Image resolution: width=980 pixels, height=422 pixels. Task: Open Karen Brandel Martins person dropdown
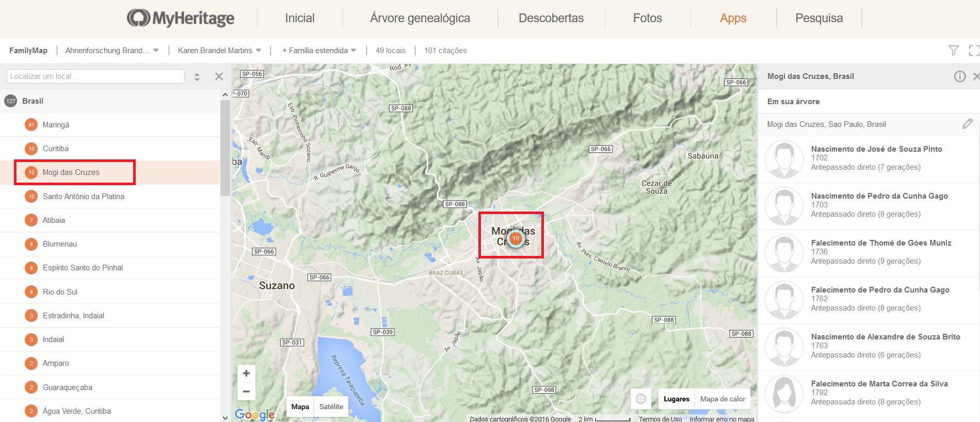point(219,51)
